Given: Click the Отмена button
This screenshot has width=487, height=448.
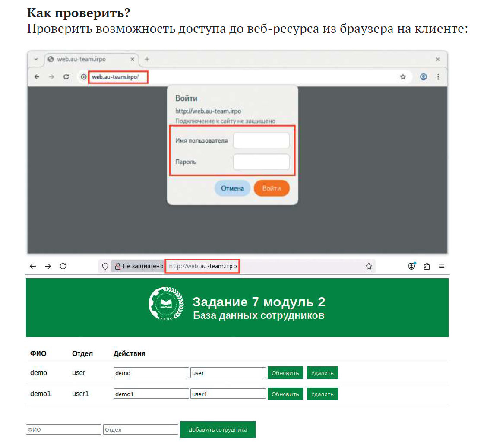Looking at the screenshot, I should [232, 188].
